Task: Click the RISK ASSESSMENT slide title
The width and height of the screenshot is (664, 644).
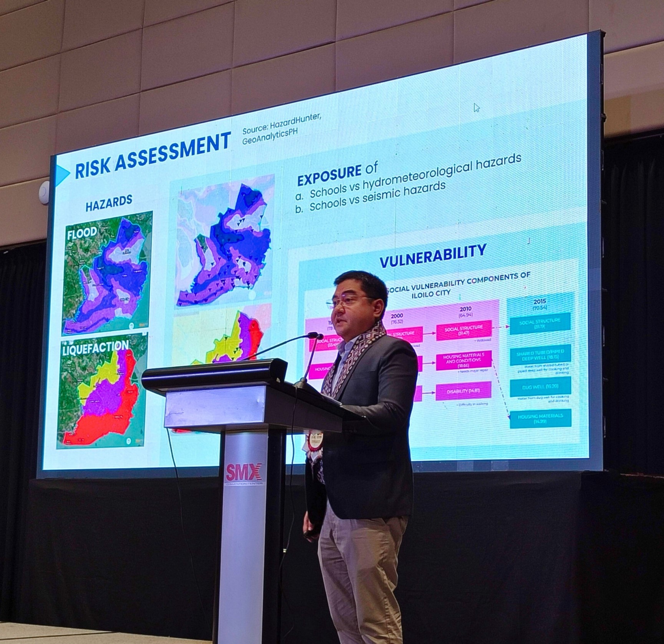Action: [153, 156]
